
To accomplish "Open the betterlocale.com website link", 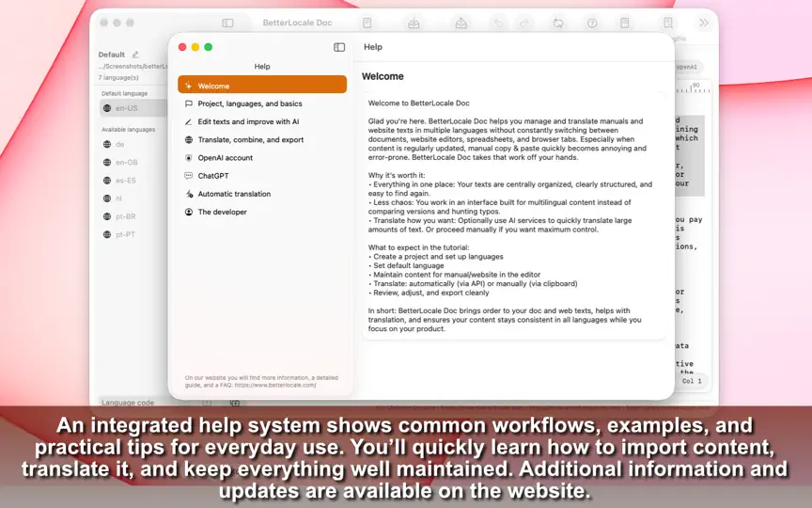I will point(275,385).
